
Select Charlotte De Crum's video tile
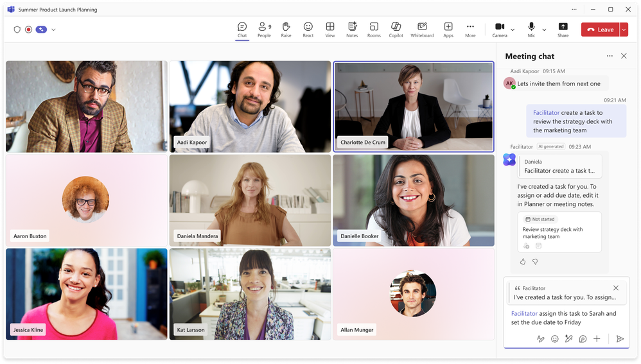click(413, 107)
